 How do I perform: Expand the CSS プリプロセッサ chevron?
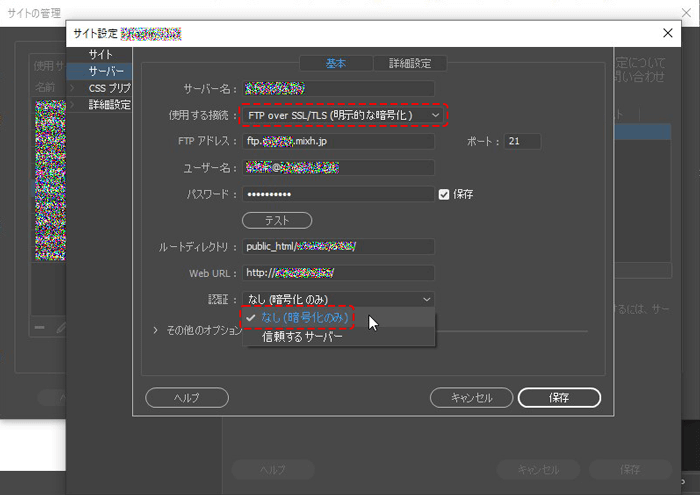72,88
